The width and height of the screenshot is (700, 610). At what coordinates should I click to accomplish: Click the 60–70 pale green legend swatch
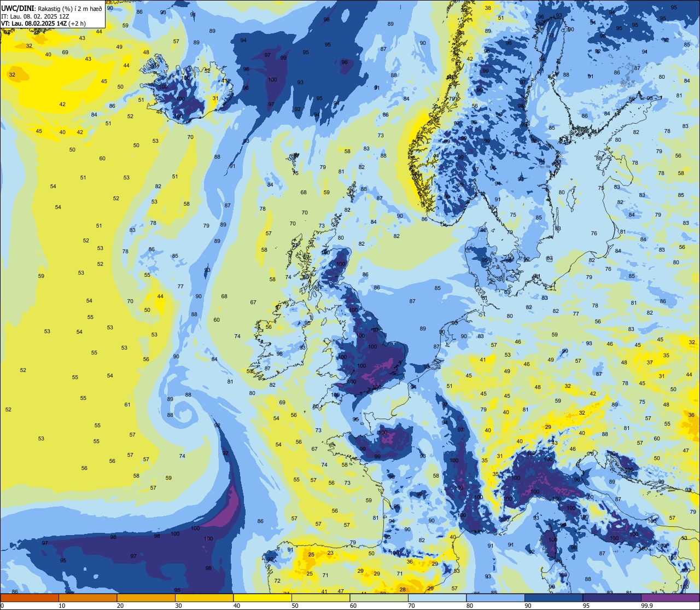tap(379, 597)
